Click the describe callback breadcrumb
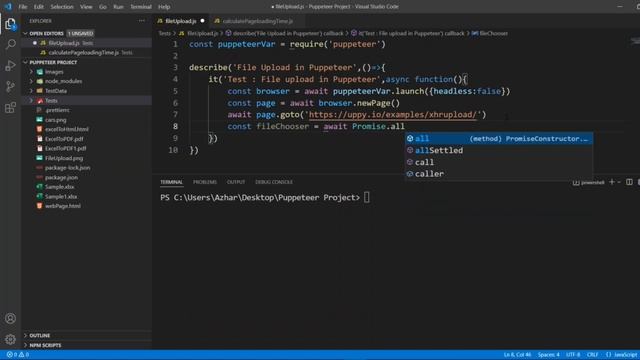Viewport: 640px width, 360px height. (x=284, y=33)
